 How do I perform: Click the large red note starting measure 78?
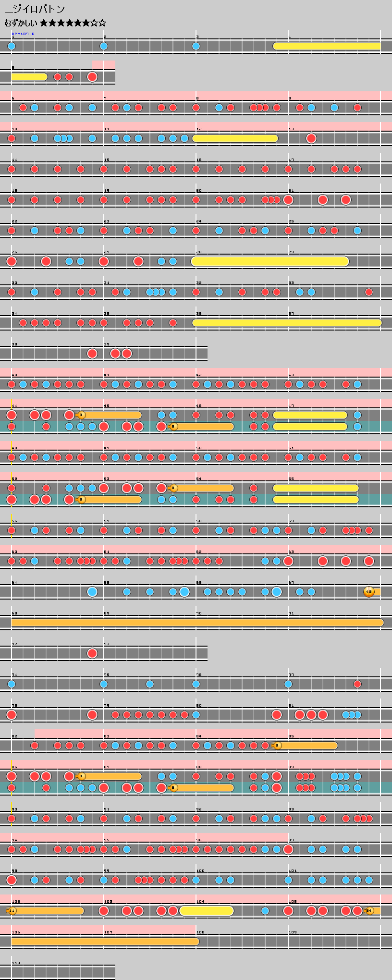click(x=12, y=715)
